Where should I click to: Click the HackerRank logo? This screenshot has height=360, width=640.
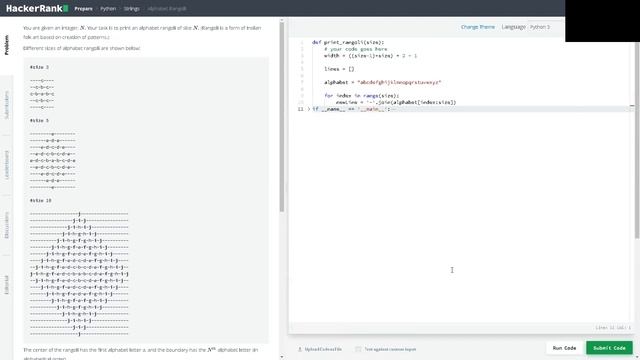pos(37,8)
